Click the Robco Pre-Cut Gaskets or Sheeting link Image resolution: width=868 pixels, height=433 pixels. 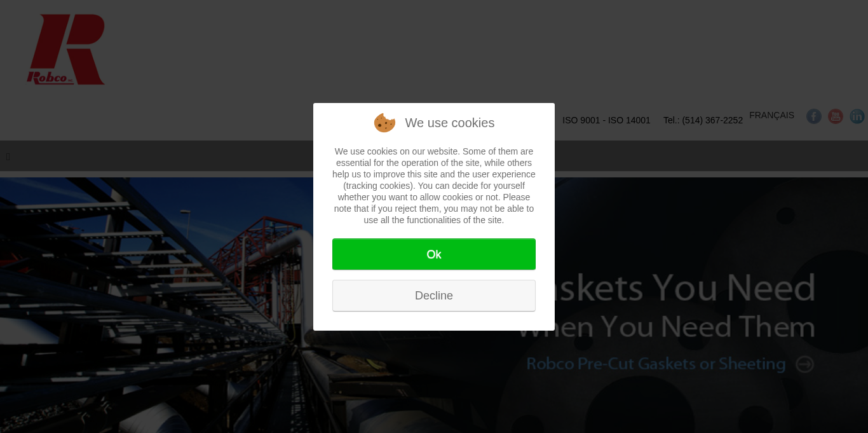pos(656,364)
